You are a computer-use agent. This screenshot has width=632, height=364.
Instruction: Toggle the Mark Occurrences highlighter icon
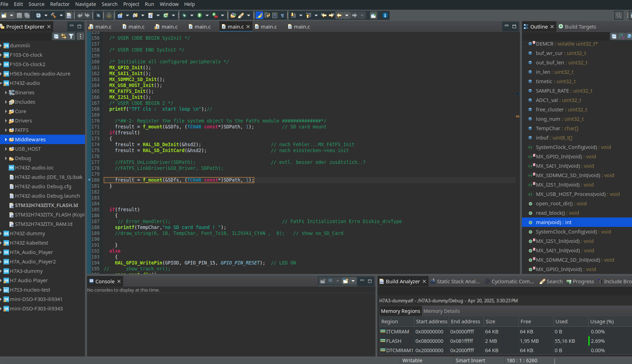coord(259,15)
